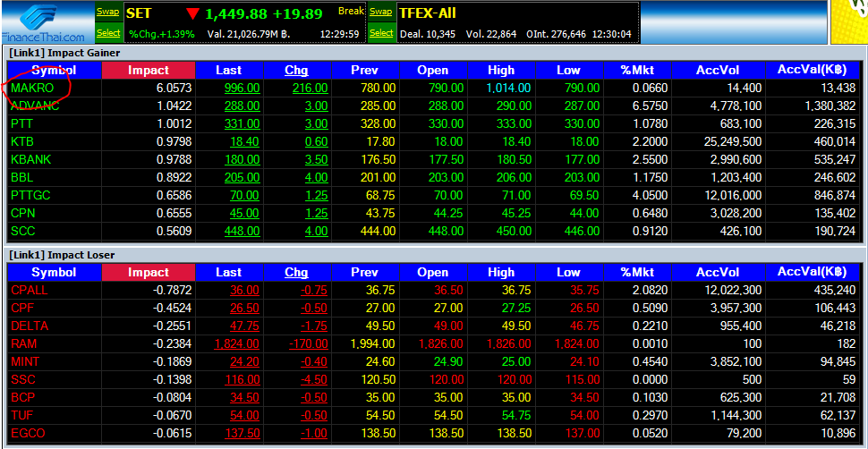Select the CPN symbol
This screenshot has height=449, width=868.
22,214
